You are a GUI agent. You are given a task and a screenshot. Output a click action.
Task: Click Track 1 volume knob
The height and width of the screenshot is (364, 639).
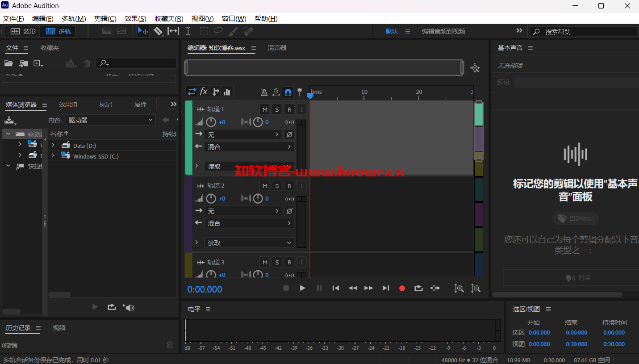tap(211, 122)
